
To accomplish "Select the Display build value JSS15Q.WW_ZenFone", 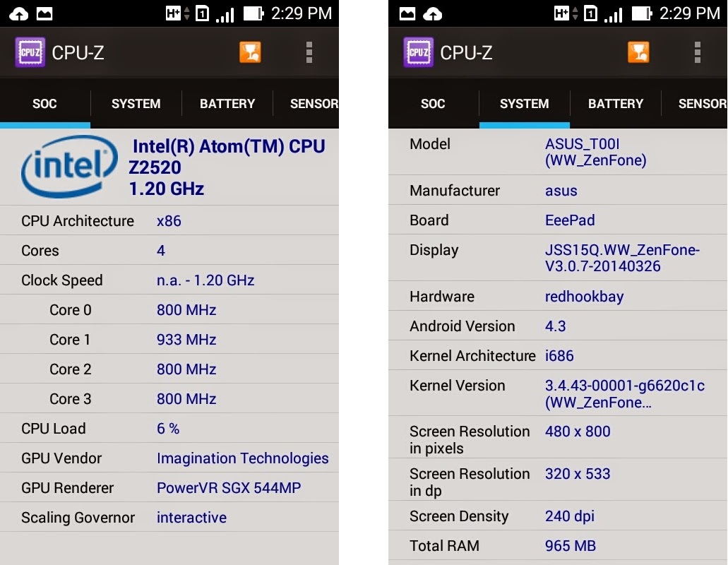I will click(623, 258).
